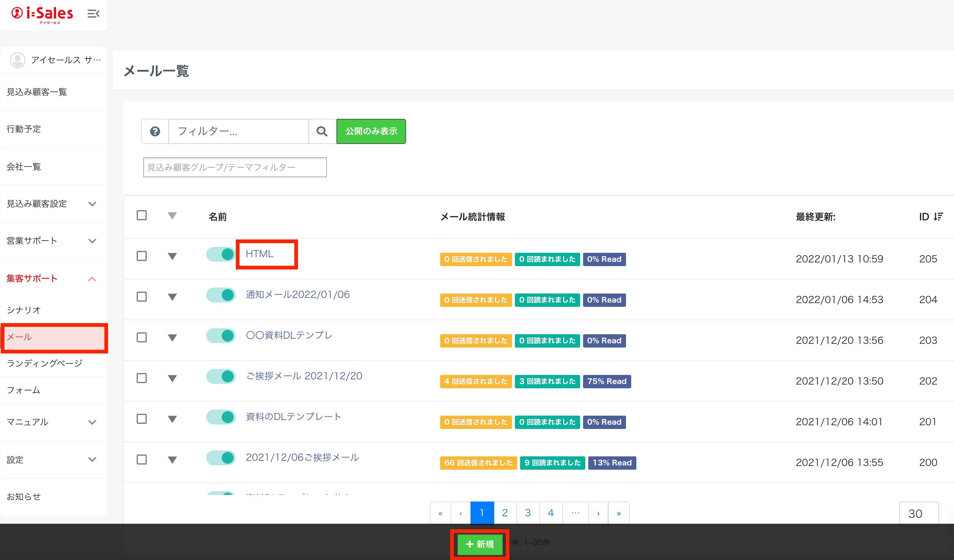Click the sidebar collapse hamburger icon
954x560 pixels.
[93, 14]
